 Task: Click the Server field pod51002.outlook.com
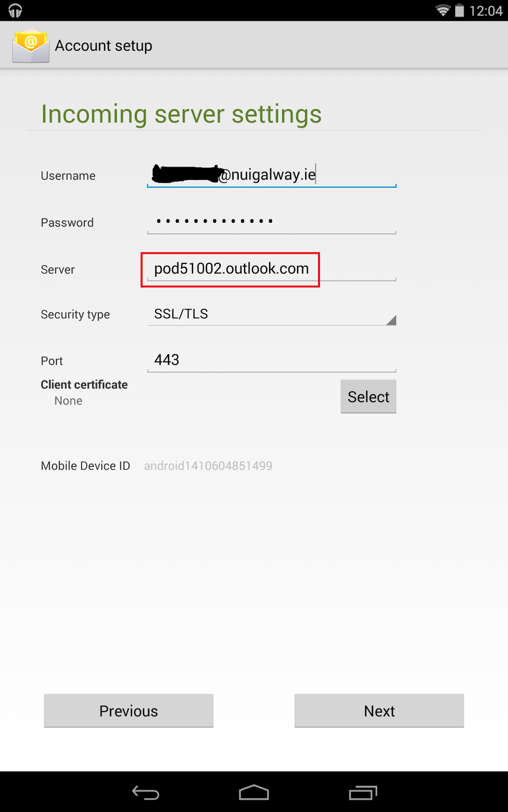272,268
